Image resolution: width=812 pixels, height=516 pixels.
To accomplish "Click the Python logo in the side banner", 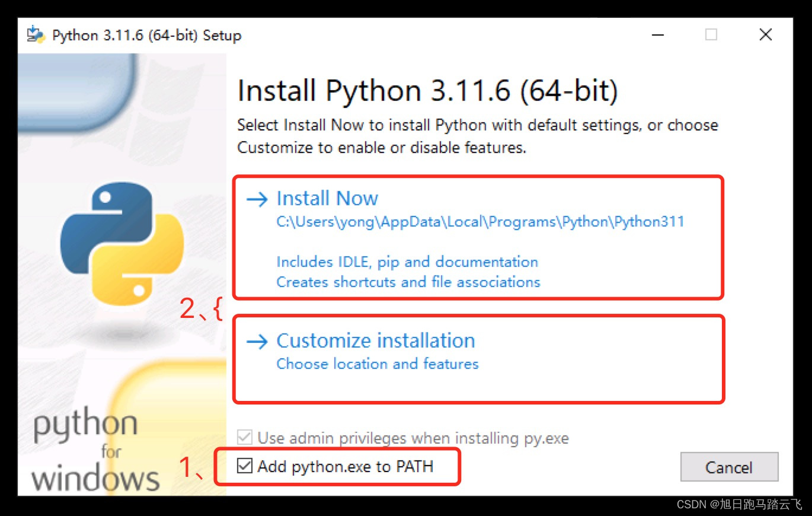I will (x=122, y=243).
